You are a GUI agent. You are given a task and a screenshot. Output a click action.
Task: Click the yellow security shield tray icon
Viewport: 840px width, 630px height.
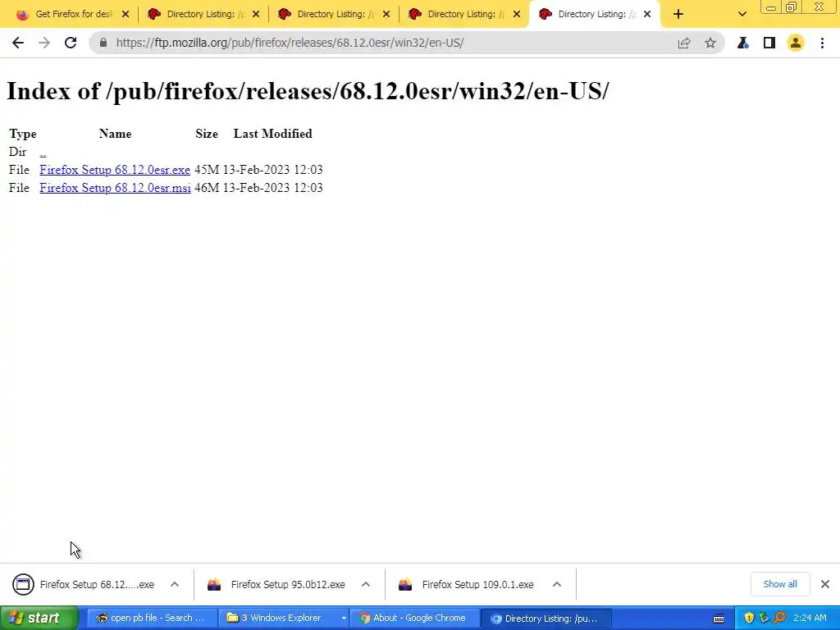[749, 619]
